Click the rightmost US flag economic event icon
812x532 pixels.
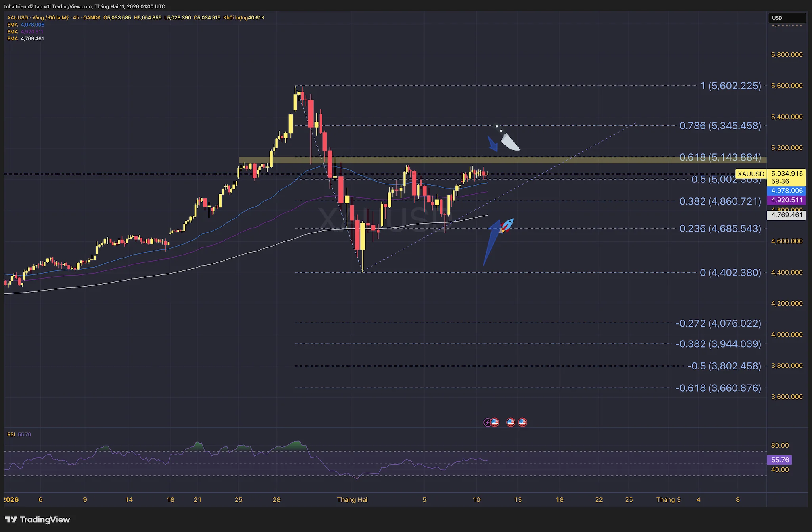pyautogui.click(x=523, y=423)
